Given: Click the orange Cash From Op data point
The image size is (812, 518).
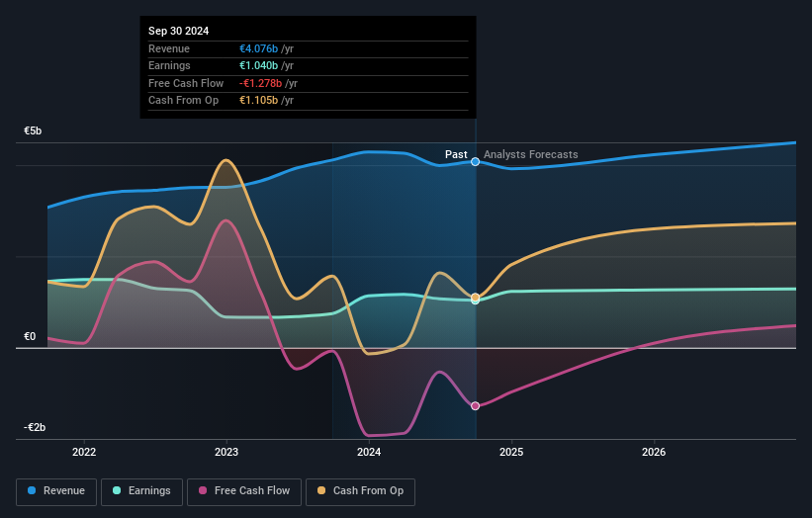Looking at the screenshot, I should [475, 297].
